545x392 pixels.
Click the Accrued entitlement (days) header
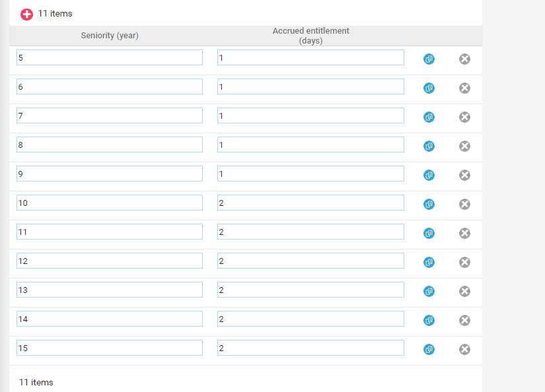pyautogui.click(x=310, y=36)
